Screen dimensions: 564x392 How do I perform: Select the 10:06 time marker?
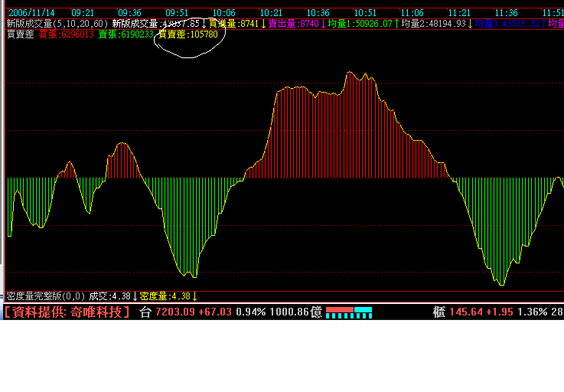[223, 13]
